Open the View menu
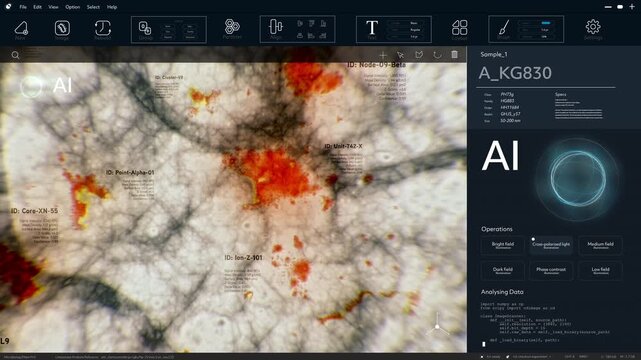Image resolution: width=641 pixels, height=360 pixels. tap(53, 7)
